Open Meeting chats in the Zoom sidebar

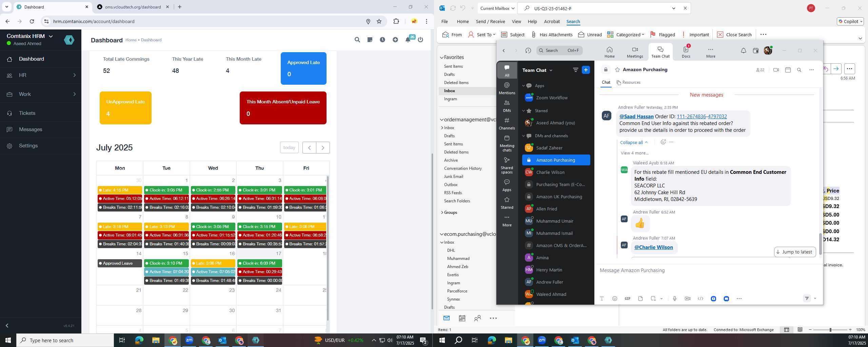pyautogui.click(x=507, y=143)
